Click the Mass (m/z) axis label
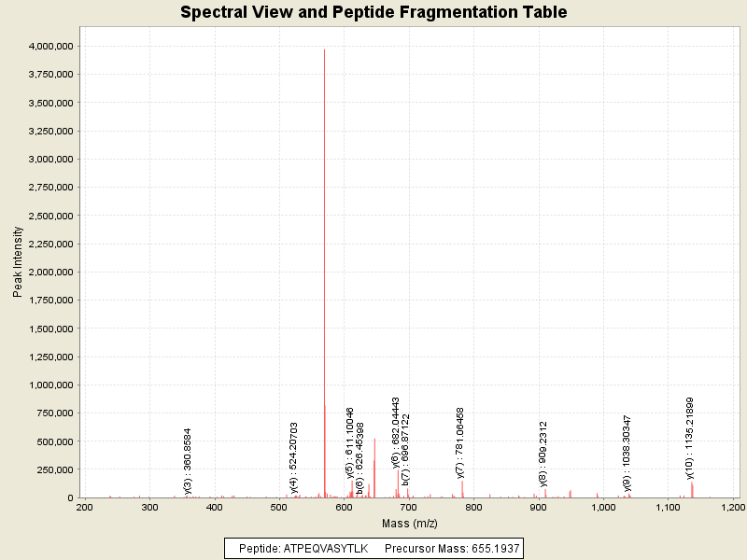Screen dimensions: 747x560 408,523
